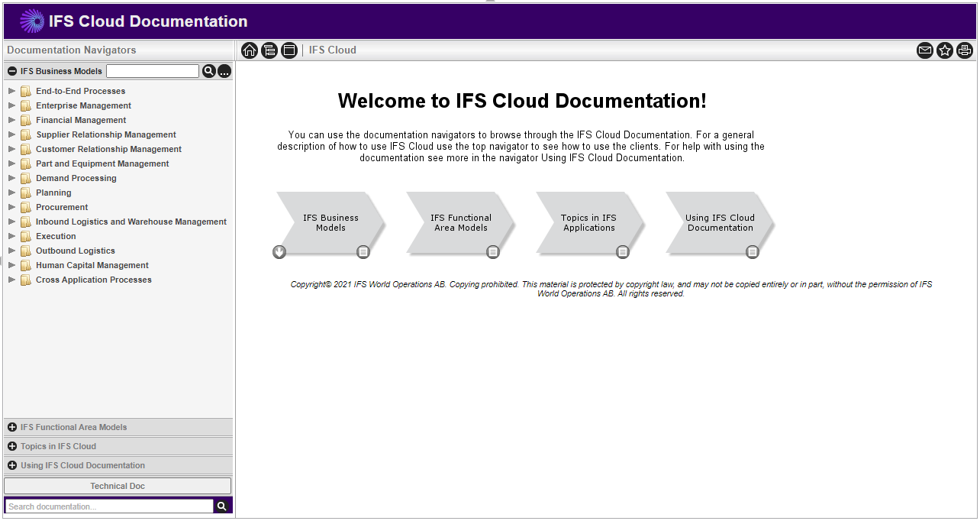
Task: Open the IFS Functional Area Models chevron
Action: (460, 223)
